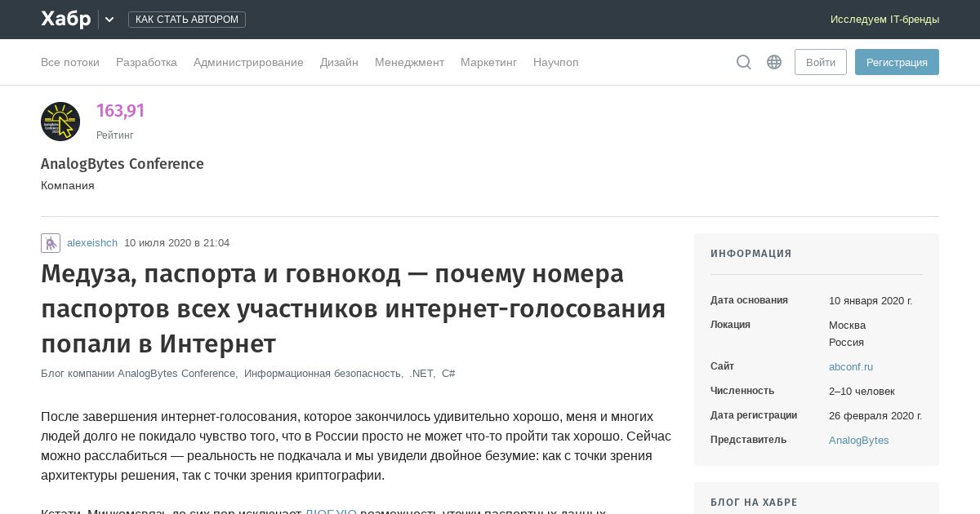This screenshot has width=980, height=514.
Task: Go to the Администрирование section
Action: (248, 62)
